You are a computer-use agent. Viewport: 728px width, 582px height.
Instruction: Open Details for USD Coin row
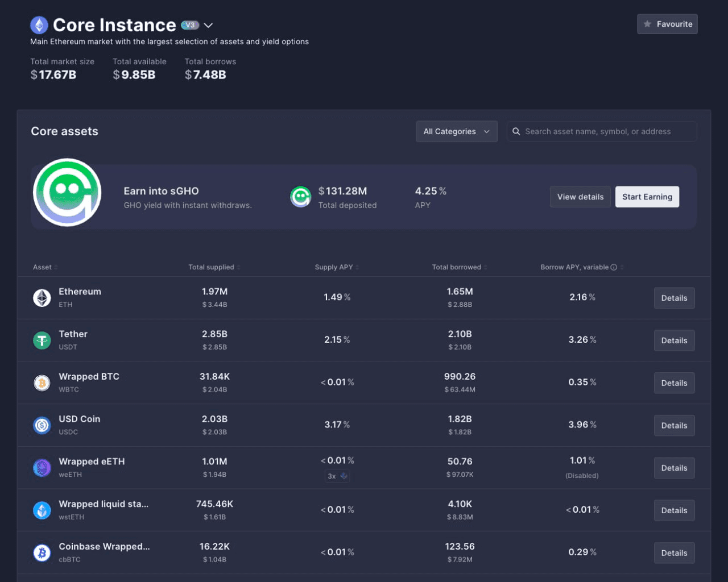pos(674,425)
